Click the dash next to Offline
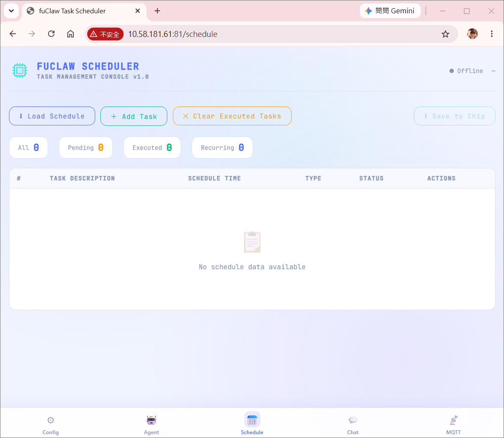The image size is (504, 438). tap(493, 71)
